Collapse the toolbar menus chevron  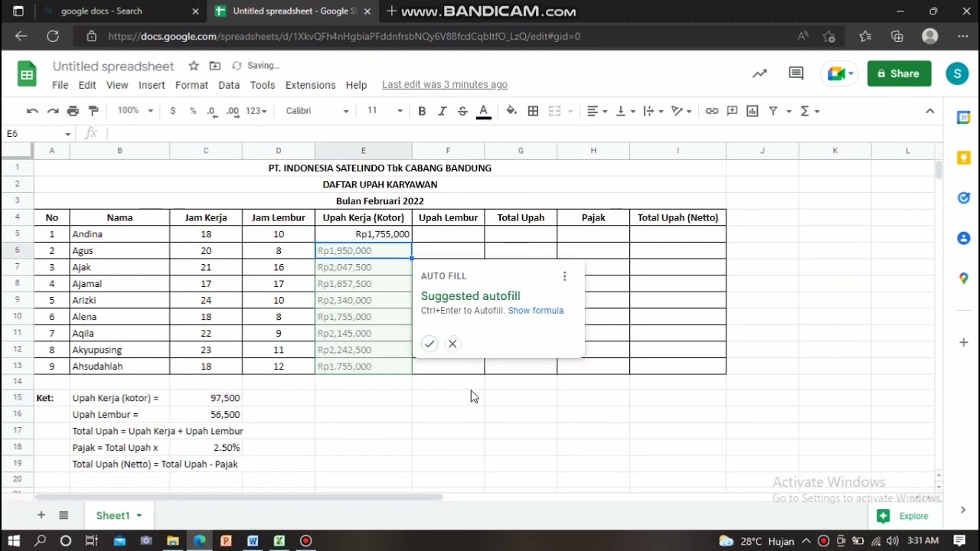[929, 111]
